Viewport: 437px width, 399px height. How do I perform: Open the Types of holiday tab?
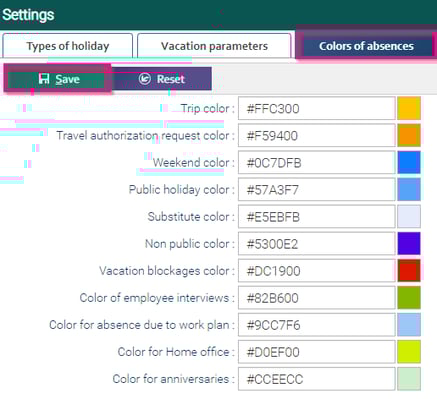(68, 46)
